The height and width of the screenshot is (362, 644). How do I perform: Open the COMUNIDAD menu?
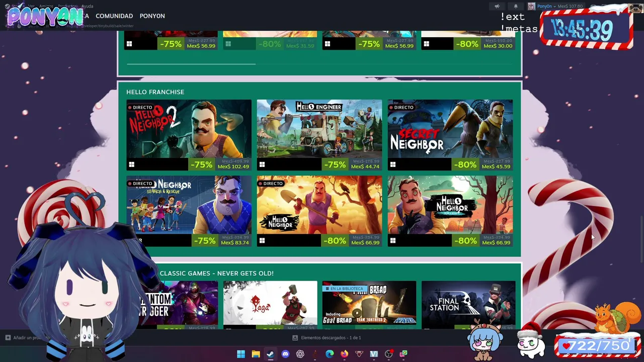[114, 16]
